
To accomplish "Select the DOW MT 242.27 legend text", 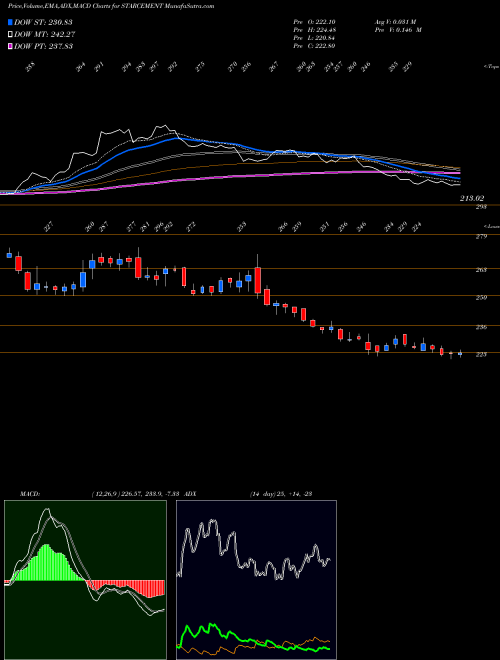I will click(45, 34).
